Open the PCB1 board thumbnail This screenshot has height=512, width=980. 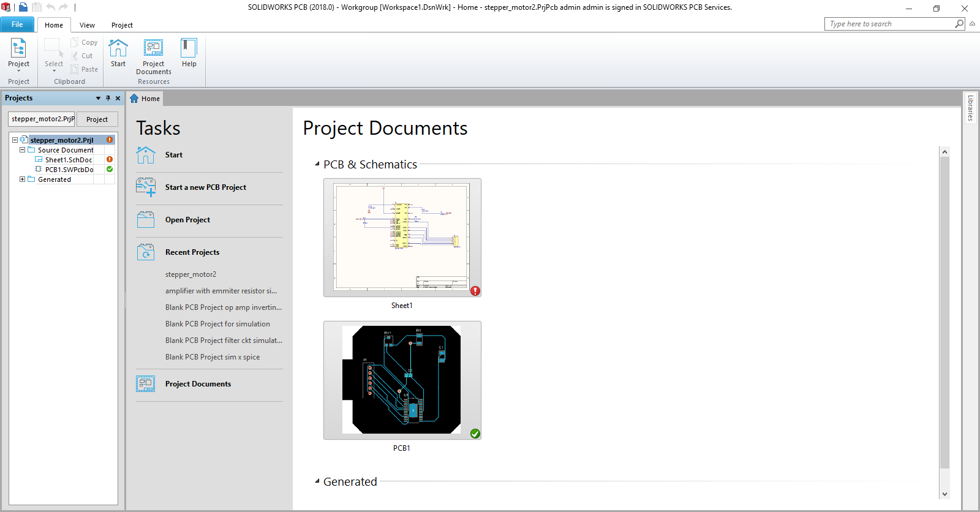[x=402, y=380]
